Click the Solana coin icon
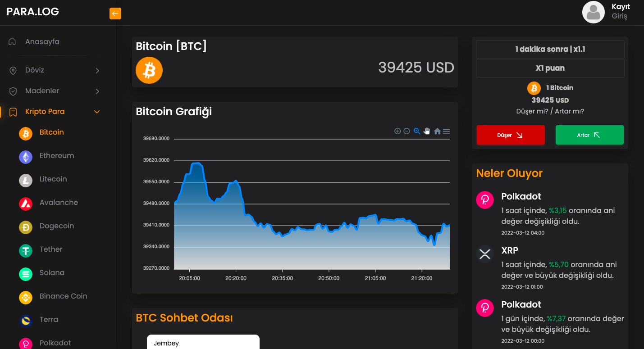 click(x=26, y=274)
